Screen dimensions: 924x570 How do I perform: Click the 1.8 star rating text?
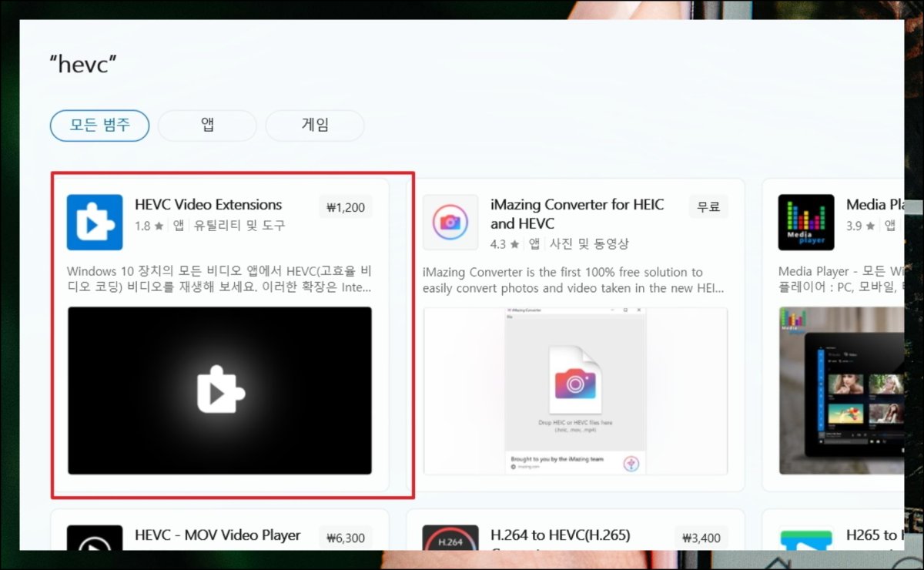click(149, 226)
